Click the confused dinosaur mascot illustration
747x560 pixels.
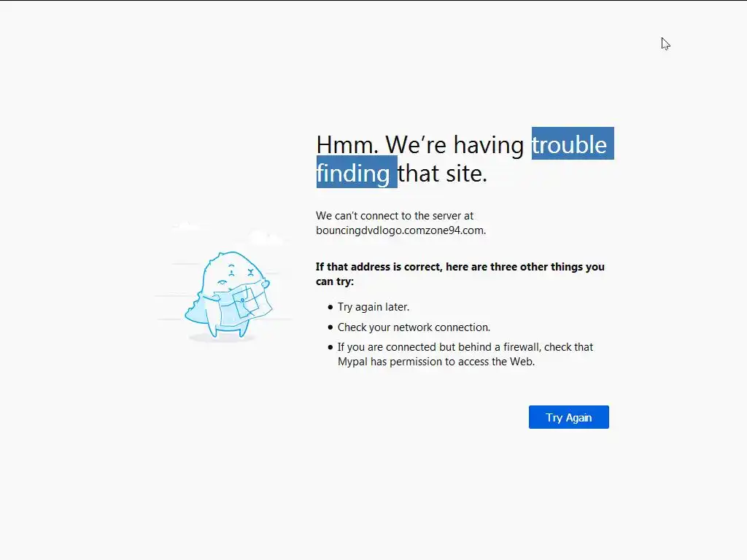pos(228,295)
